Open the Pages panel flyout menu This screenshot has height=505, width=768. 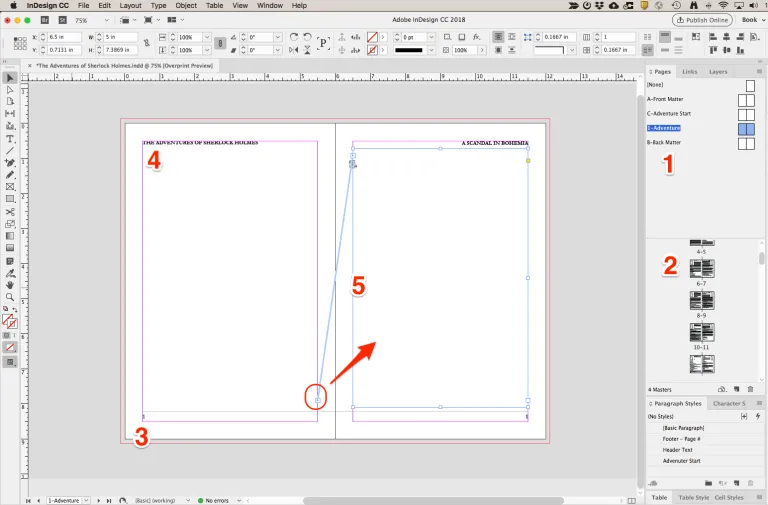[759, 72]
